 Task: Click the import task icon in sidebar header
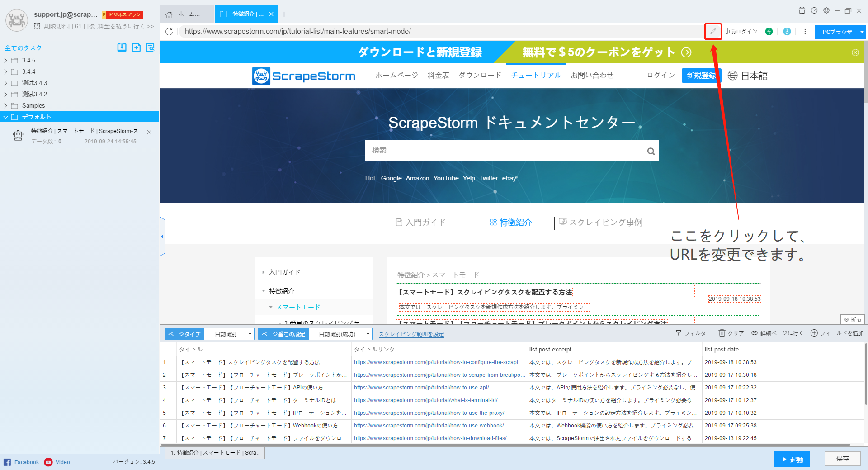pos(122,47)
